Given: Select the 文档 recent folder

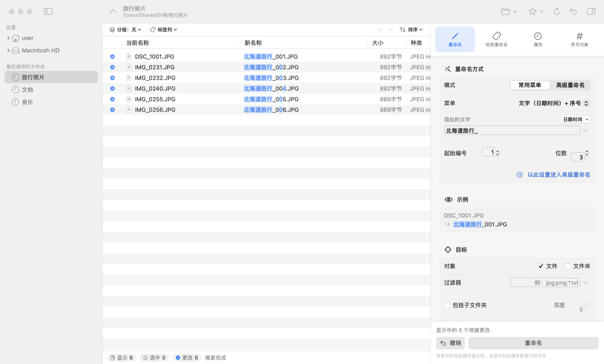Looking at the screenshot, I should (x=51, y=89).
